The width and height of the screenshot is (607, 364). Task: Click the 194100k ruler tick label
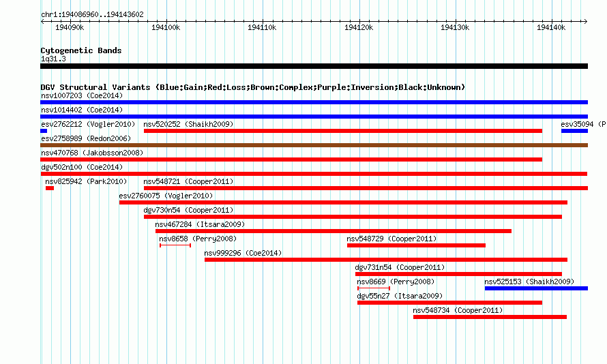coord(166,27)
